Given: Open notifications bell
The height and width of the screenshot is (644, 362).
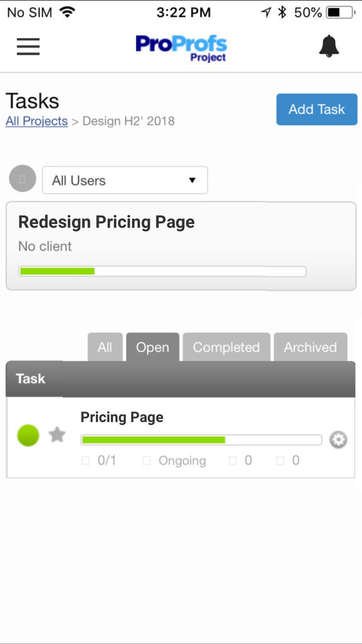Looking at the screenshot, I should click(x=329, y=46).
